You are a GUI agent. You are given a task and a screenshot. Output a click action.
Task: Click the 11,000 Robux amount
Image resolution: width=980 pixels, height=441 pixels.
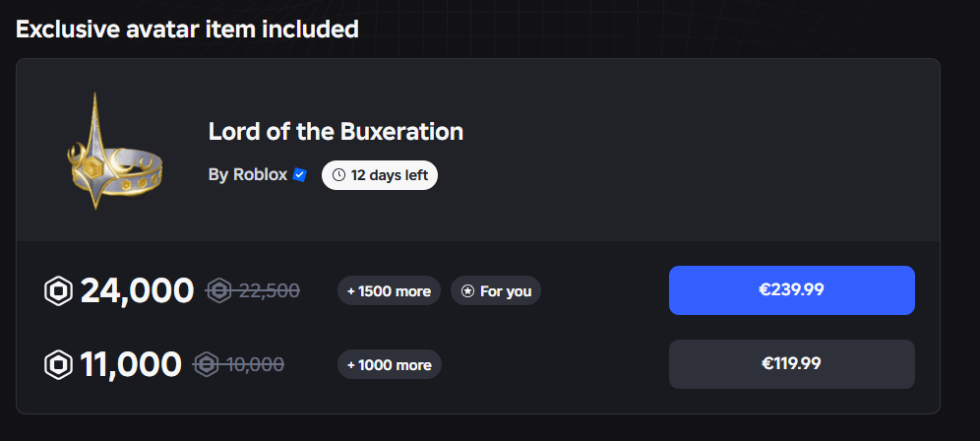click(131, 365)
